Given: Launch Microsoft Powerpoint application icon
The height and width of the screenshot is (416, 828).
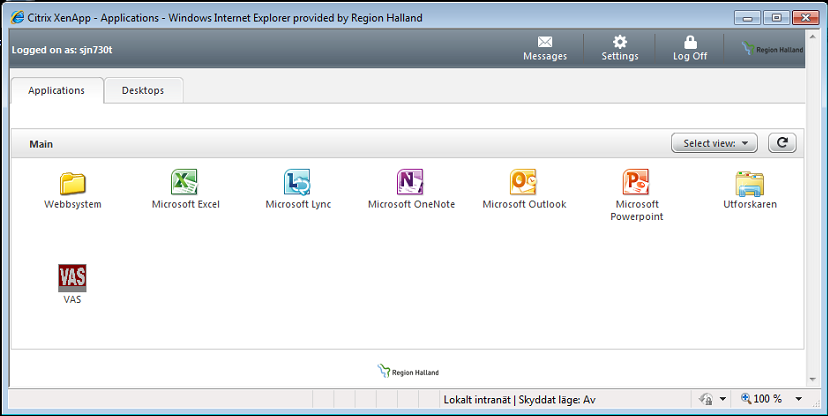Looking at the screenshot, I should [636, 182].
